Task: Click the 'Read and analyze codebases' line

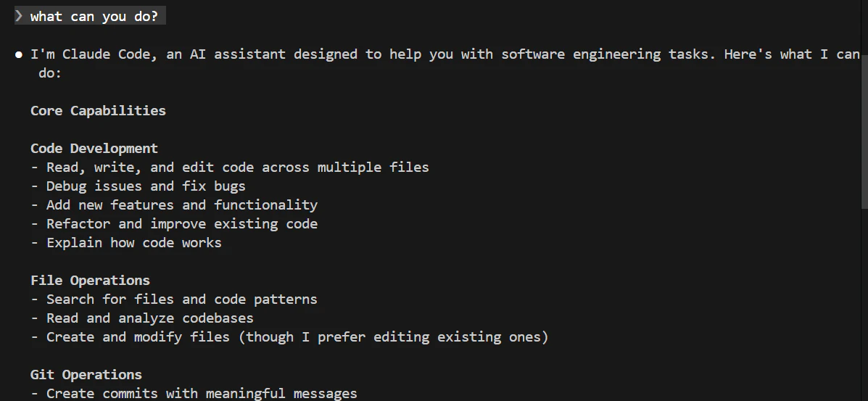Action: tap(141, 318)
